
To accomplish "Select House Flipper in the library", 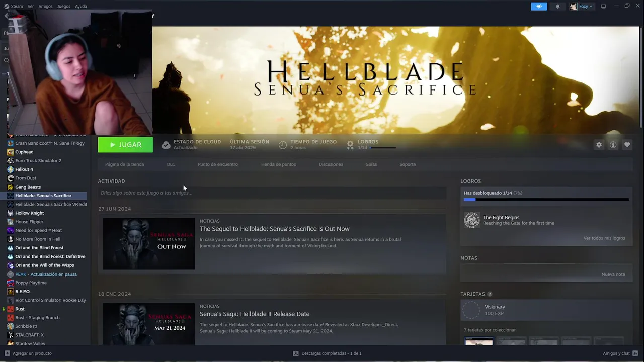I will (29, 222).
